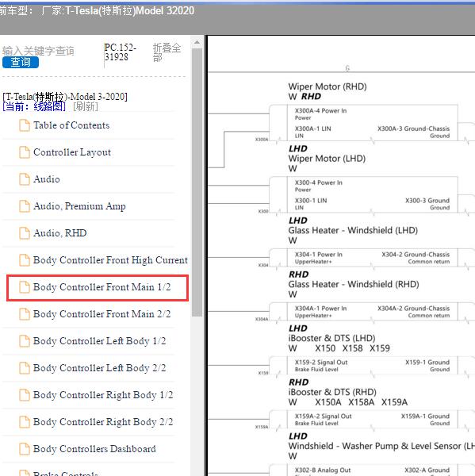Click the page icon beside Controller Layout
This screenshot has height=476, width=475.
25,152
